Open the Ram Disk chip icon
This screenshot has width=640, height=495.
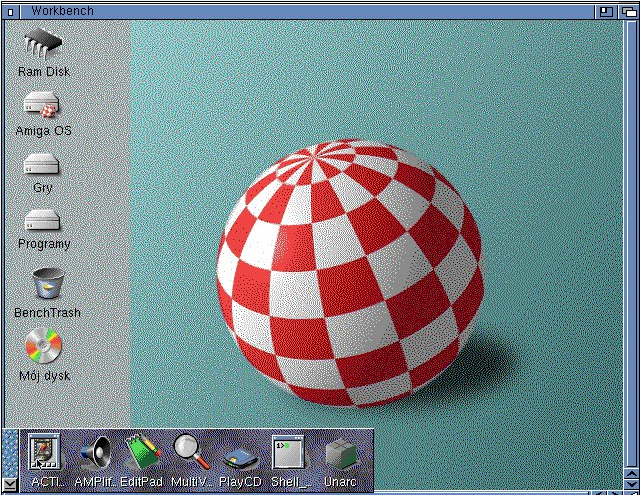point(43,44)
